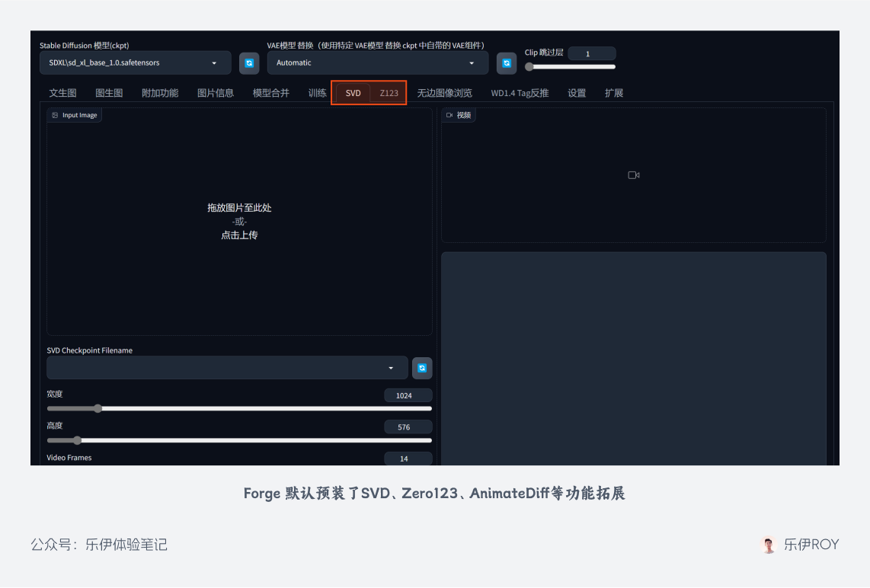The height and width of the screenshot is (588, 870).
Task: Open the 设置 tab
Action: (x=577, y=92)
